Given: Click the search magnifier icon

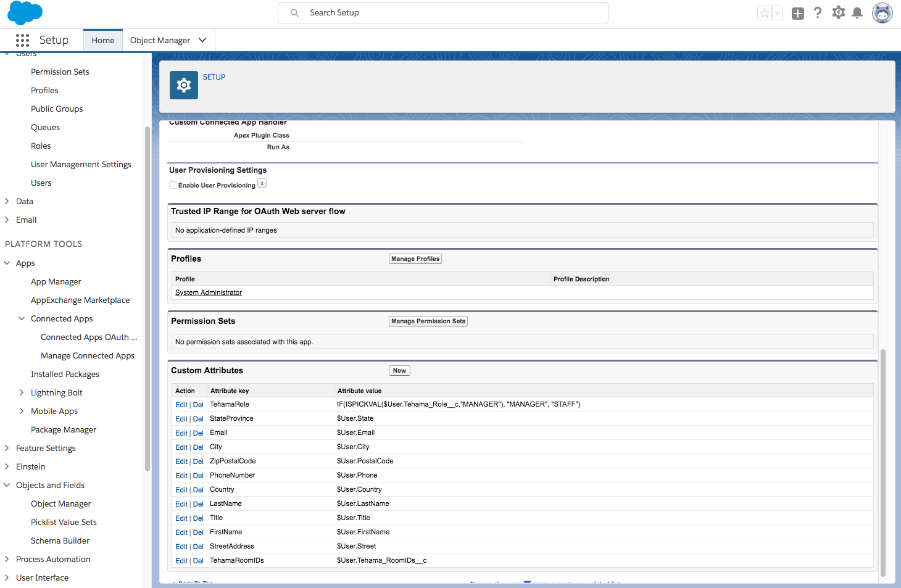Looking at the screenshot, I should pyautogui.click(x=295, y=12).
